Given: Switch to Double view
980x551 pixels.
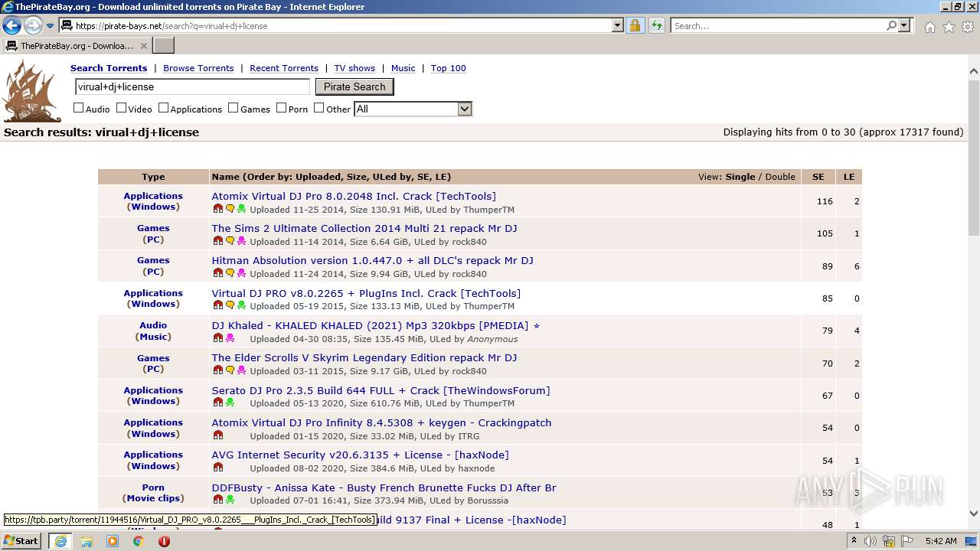Looking at the screenshot, I should click(x=780, y=177).
